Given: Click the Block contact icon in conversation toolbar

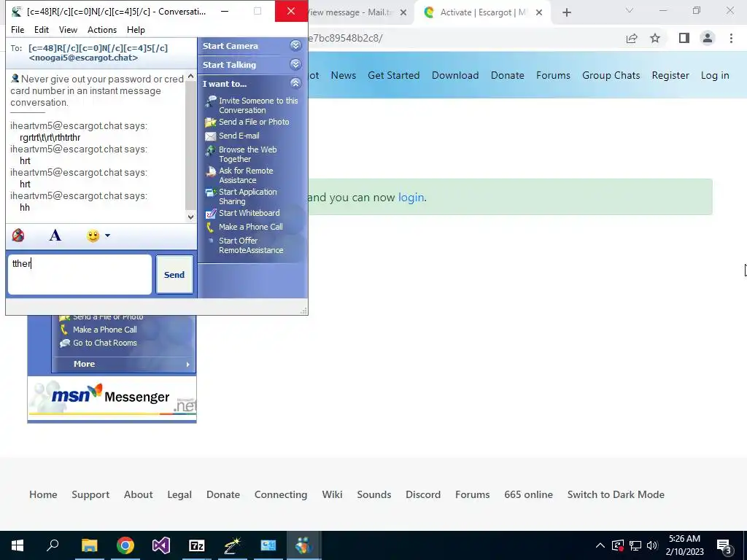Looking at the screenshot, I should point(18,236).
